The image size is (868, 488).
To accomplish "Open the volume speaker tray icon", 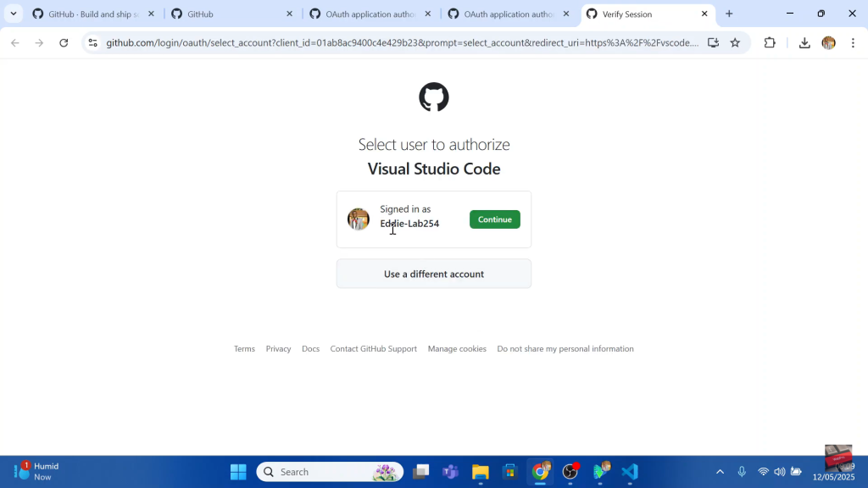I will point(780,472).
